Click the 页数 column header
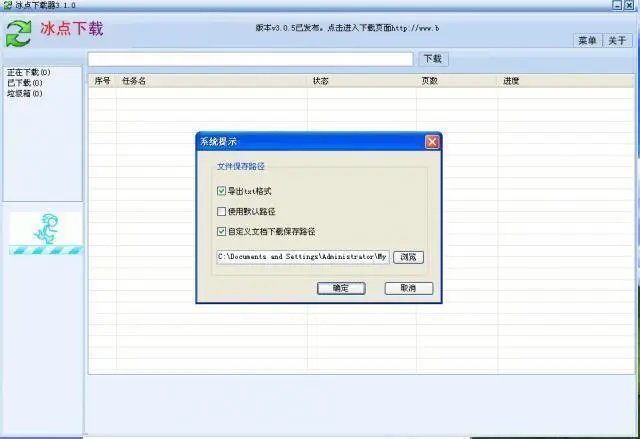640x439 pixels. [457, 81]
